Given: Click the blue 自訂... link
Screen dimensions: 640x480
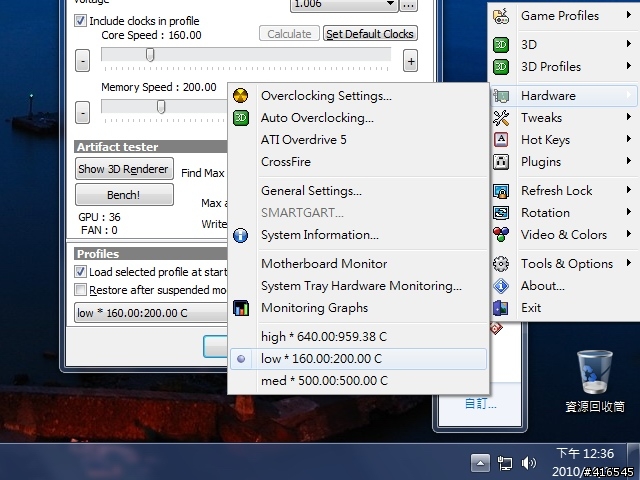Looking at the screenshot, I should [x=480, y=404].
